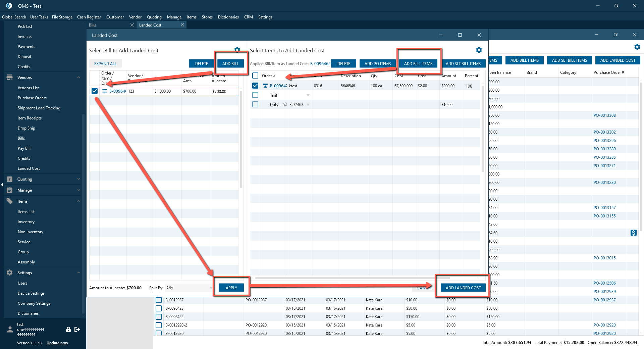This screenshot has width=644, height=349.
Task: Click ADD LANDED COST in the dialog footer
Action: coord(463,288)
